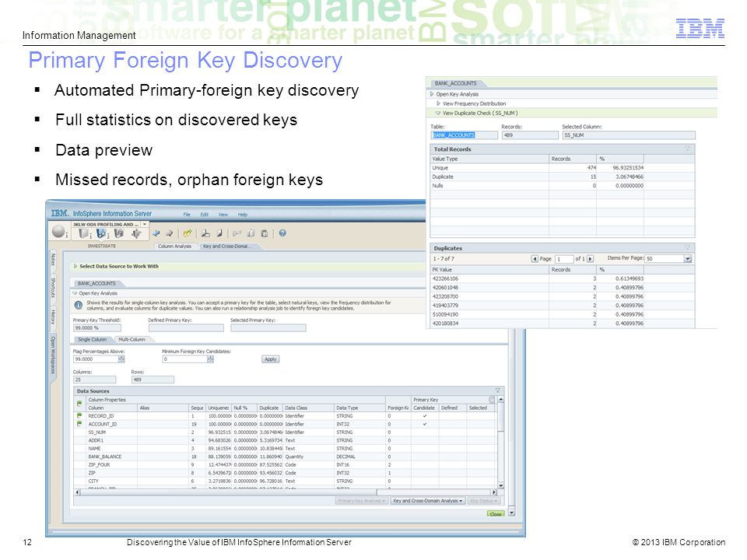Click the Unique row in Total Records
The height and width of the screenshot is (560, 747).
pyautogui.click(x=562, y=168)
